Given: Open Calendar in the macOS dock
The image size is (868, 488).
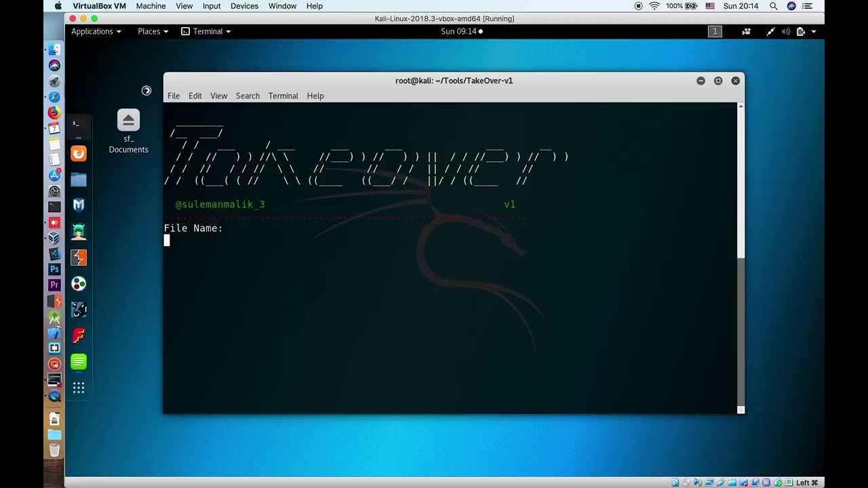Looking at the screenshot, I should [x=54, y=128].
